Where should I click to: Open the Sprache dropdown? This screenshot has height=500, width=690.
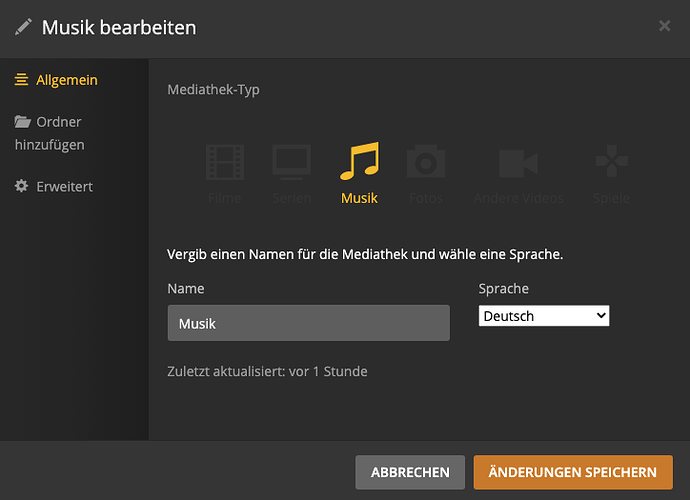[543, 316]
